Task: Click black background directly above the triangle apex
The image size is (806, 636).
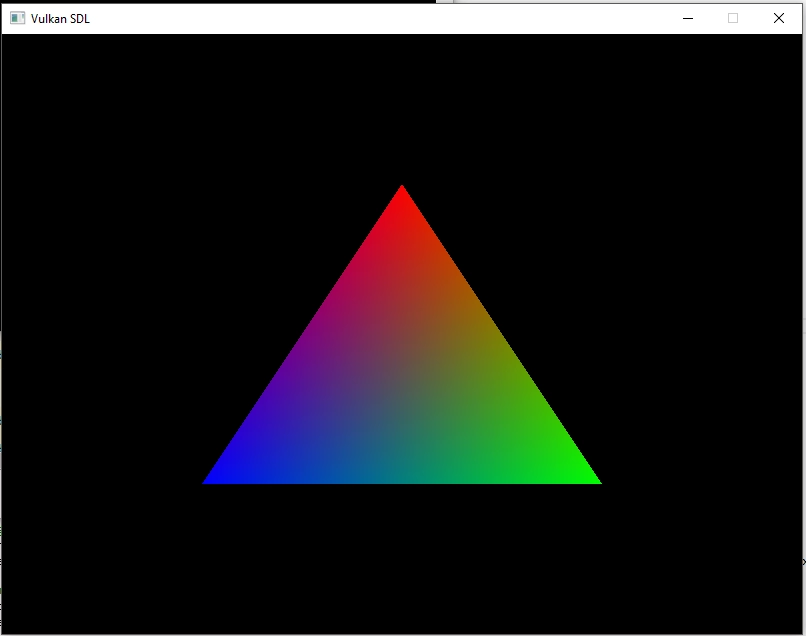Action: [402, 110]
